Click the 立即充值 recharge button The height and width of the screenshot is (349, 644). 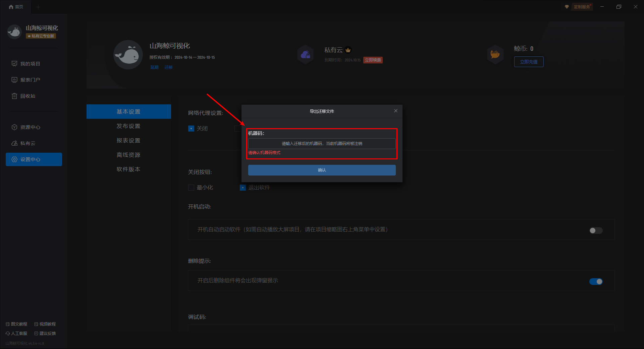[x=529, y=62]
